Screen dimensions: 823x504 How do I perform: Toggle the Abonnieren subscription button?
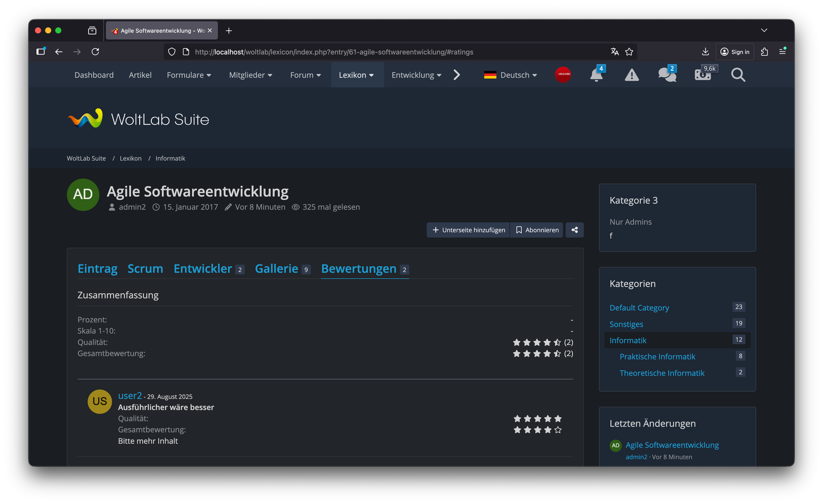tap(537, 230)
